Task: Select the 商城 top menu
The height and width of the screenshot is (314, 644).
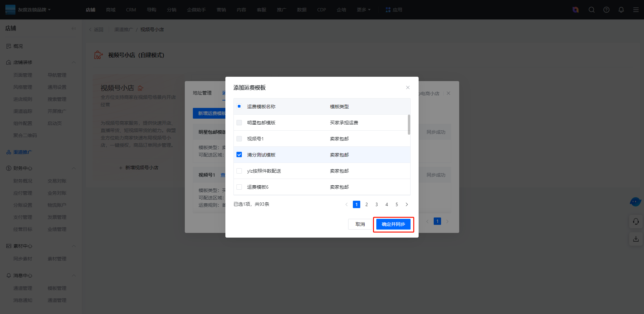Action: point(111,10)
